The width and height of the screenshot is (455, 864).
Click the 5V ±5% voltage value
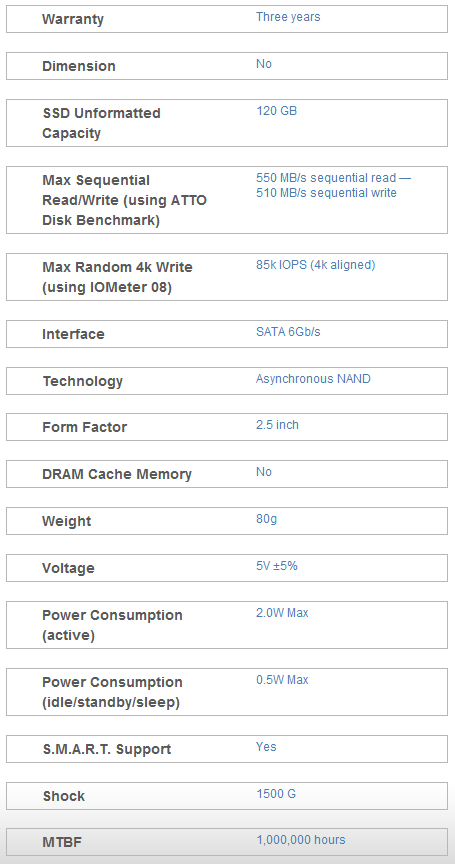coord(277,566)
